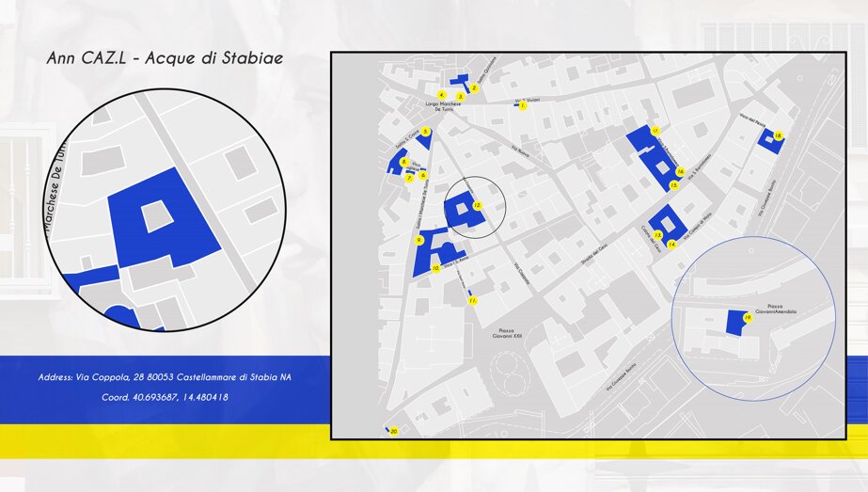This screenshot has height=492, width=868.
Task: Select yellow marker number 5
Action: click(x=425, y=132)
